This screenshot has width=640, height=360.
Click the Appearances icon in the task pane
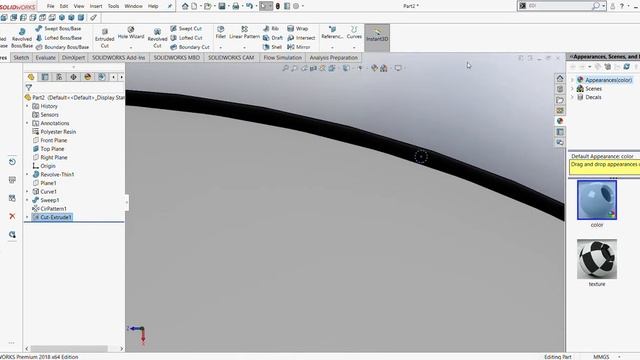(560, 121)
